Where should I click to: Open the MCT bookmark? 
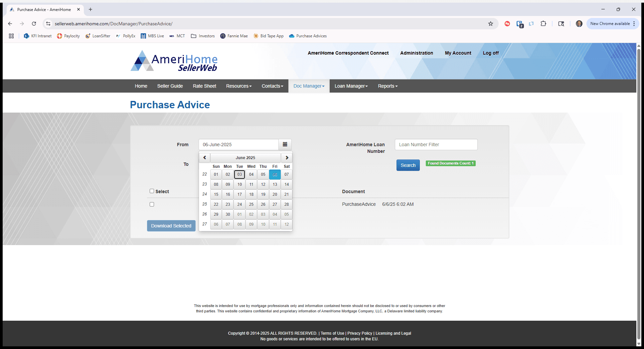click(177, 36)
